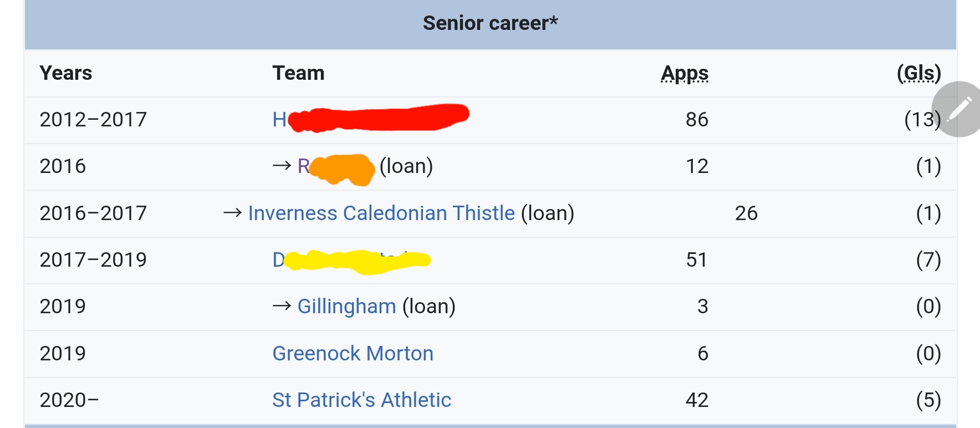Viewport: 980px width, 428px height.
Task: Follow the Gillingham team link
Action: pyautogui.click(x=346, y=307)
